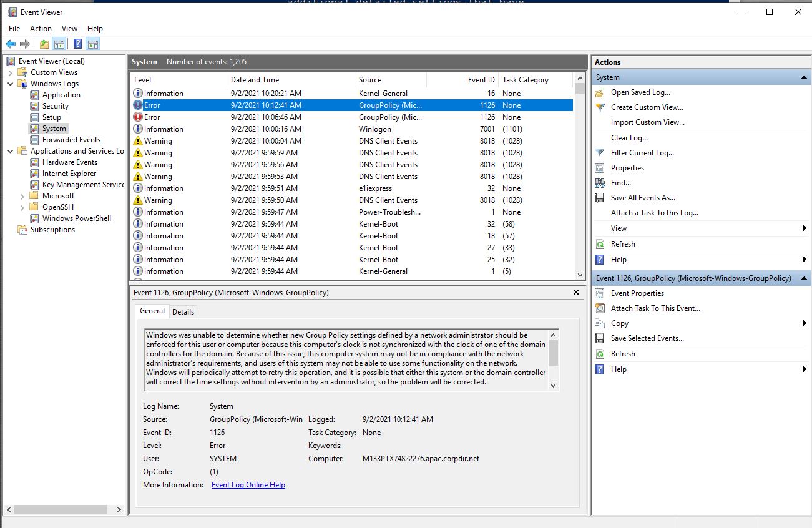Click the Save All Events As disk icon
Viewport: 812px width, 528px height.
[600, 197]
